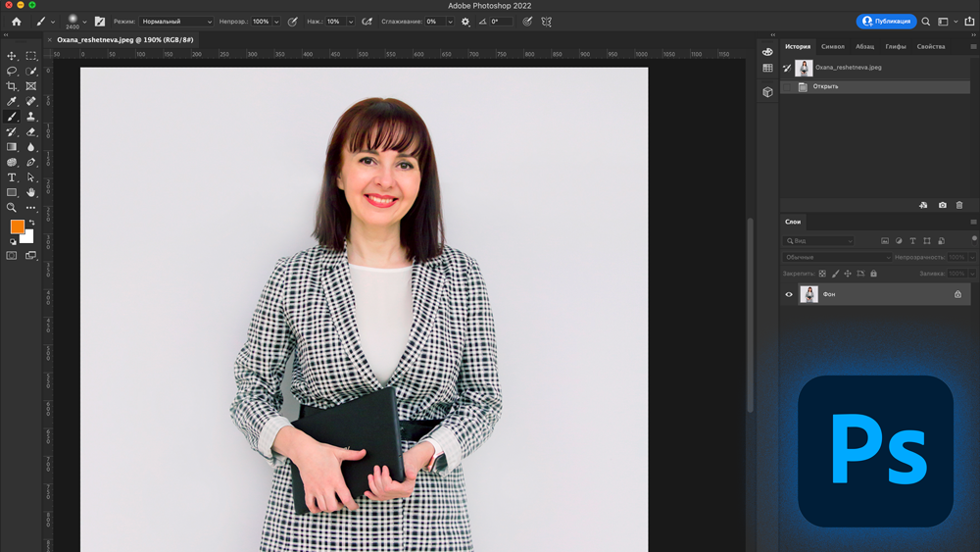Screen dimensions: 980x552
Task: Select the Crop tool
Action: [x=11, y=86]
